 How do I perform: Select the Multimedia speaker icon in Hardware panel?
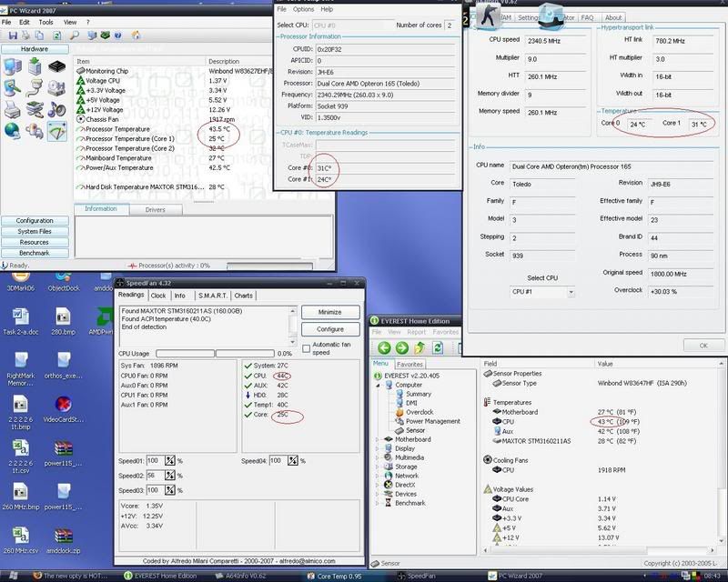pos(56,109)
